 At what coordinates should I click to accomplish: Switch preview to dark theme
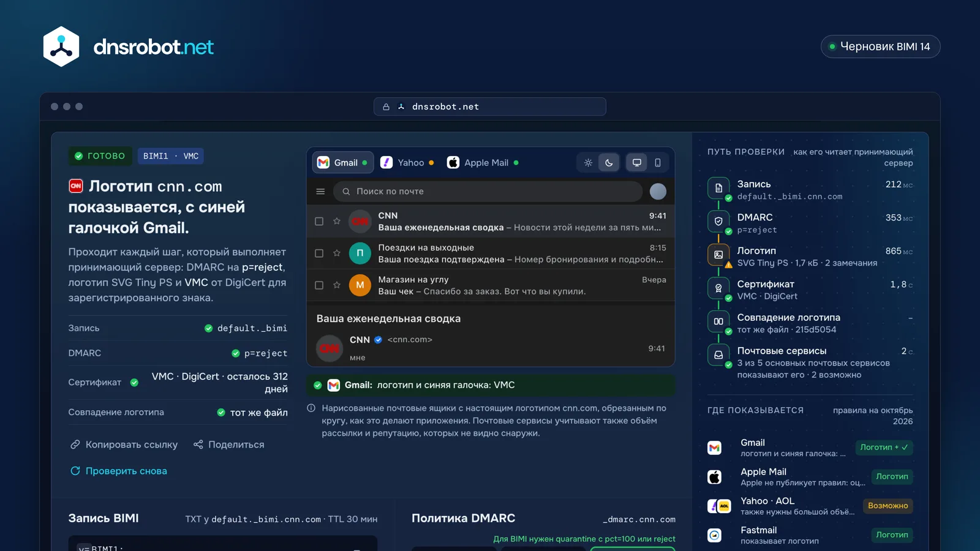(x=609, y=163)
